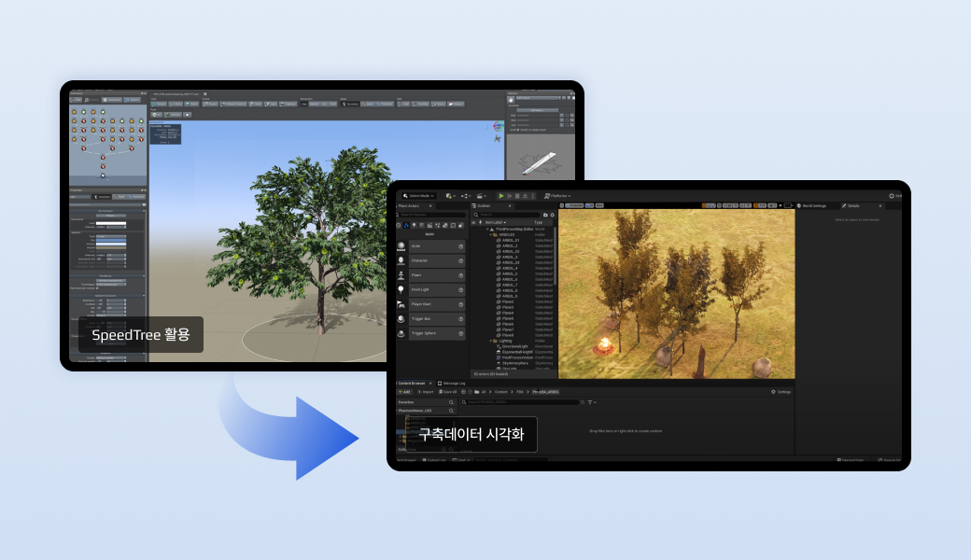Image resolution: width=971 pixels, height=560 pixels.
Task: Close the file tab in SpeedTree window
Action: click(x=205, y=94)
